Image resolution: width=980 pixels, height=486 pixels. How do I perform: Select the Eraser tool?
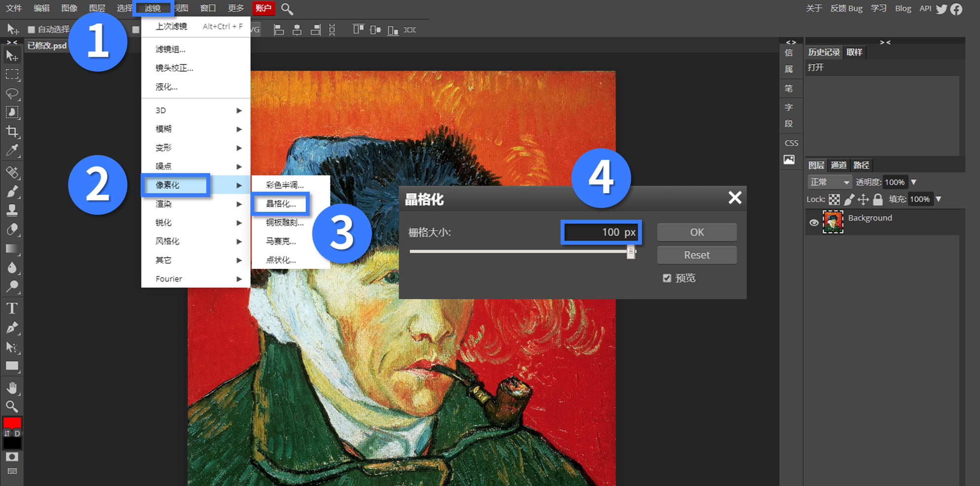pyautogui.click(x=12, y=230)
